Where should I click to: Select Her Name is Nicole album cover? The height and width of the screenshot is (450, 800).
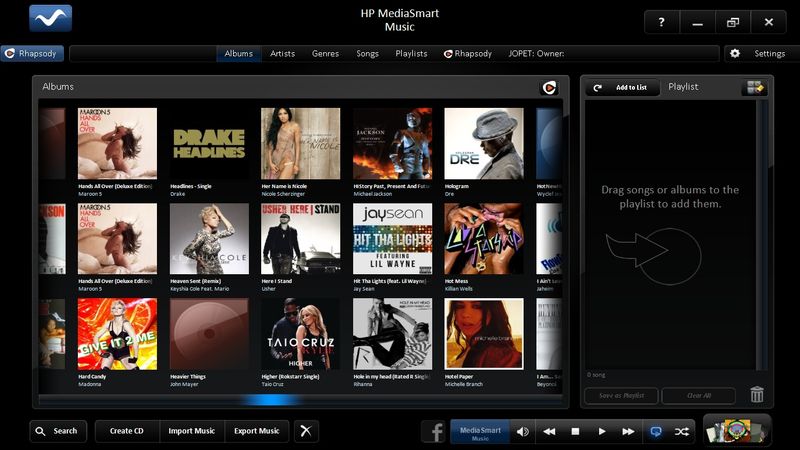301,143
